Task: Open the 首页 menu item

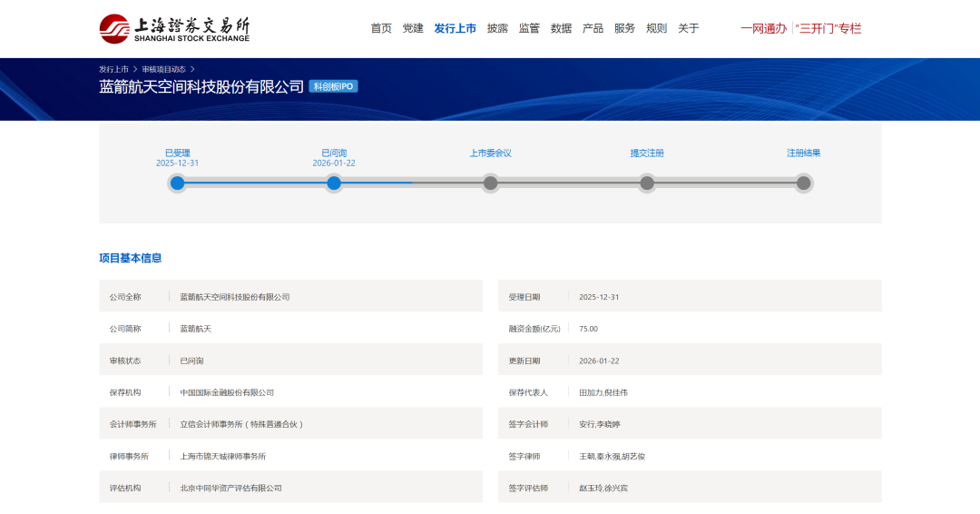Action: tap(380, 28)
